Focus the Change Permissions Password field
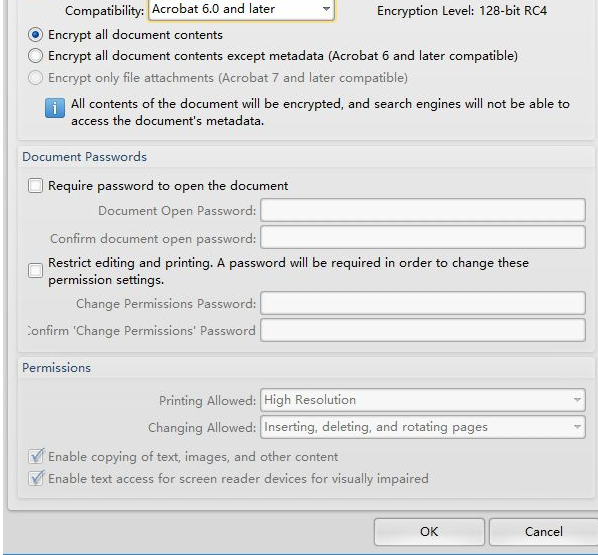 pos(423,303)
